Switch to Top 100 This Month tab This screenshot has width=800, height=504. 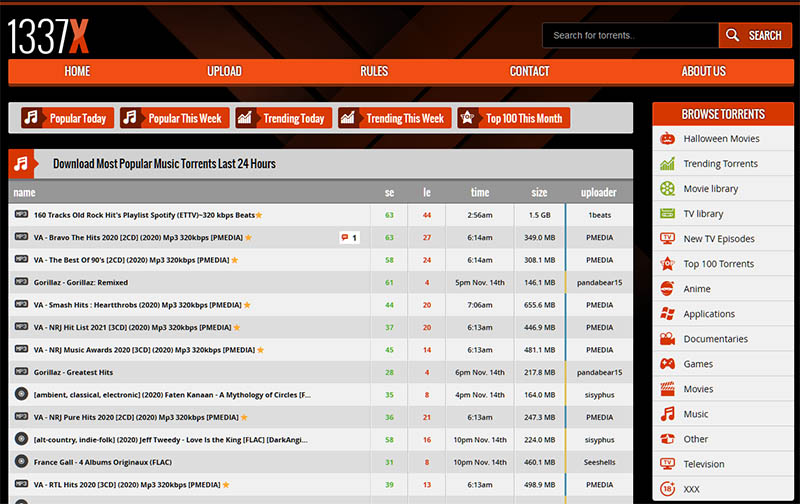click(513, 118)
